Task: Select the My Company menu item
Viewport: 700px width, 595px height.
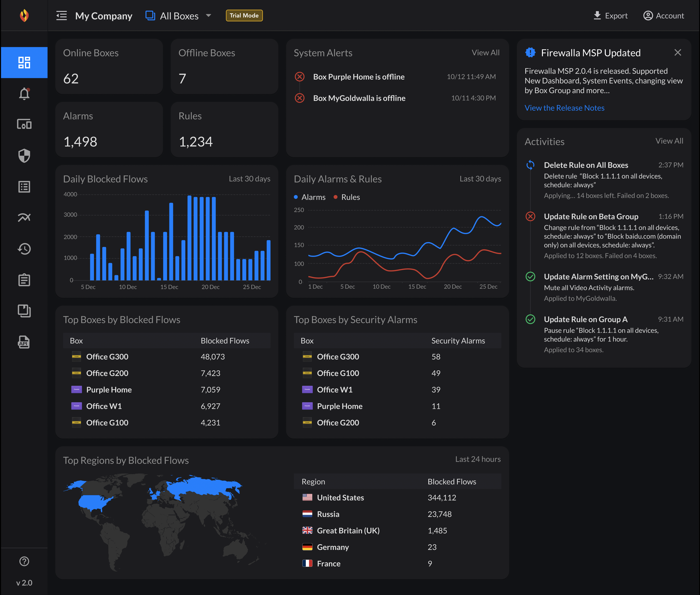Action: tap(103, 16)
